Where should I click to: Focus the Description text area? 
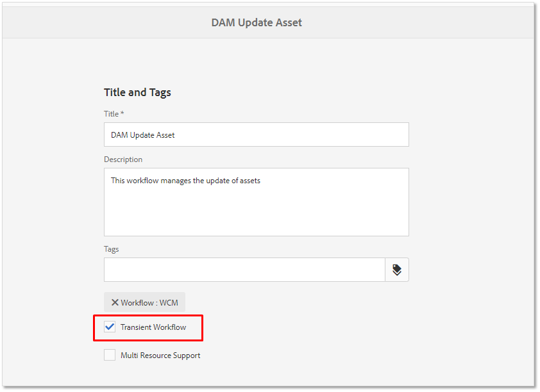coord(257,202)
